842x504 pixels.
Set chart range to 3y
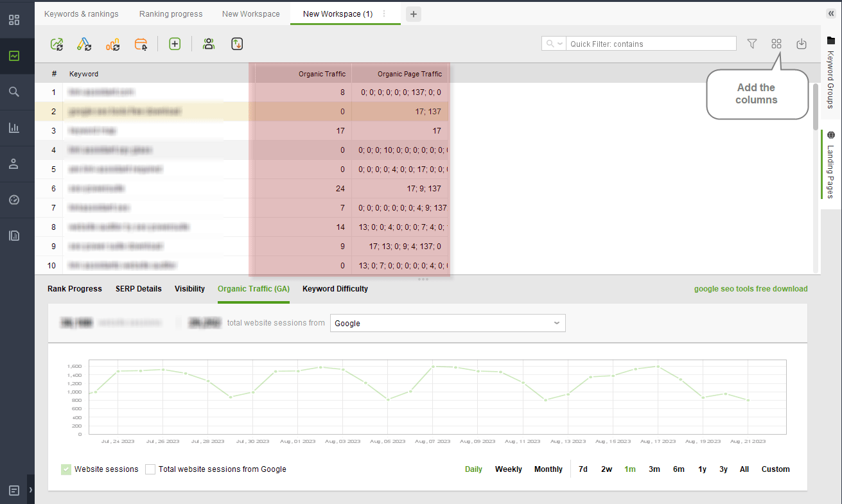pos(724,469)
